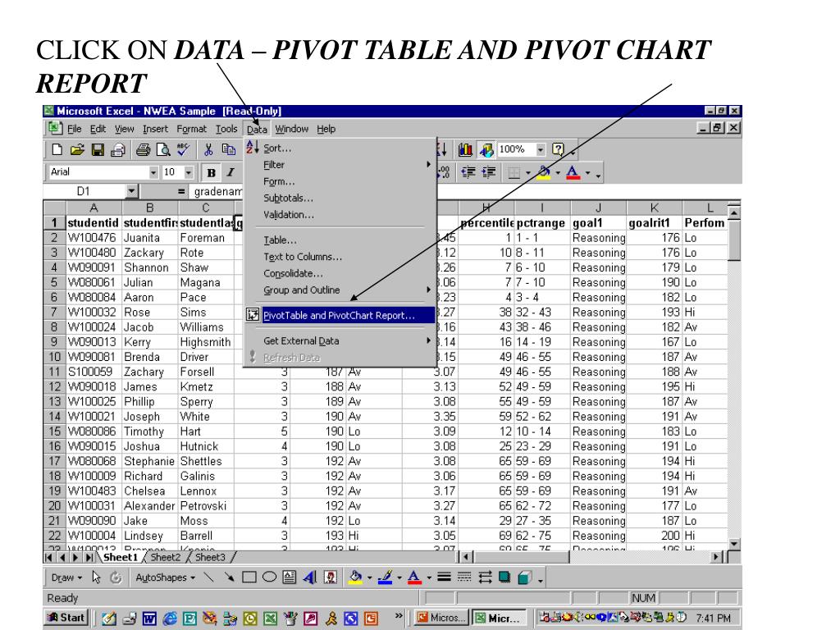
Task: Open the Format menu
Action: click(191, 129)
